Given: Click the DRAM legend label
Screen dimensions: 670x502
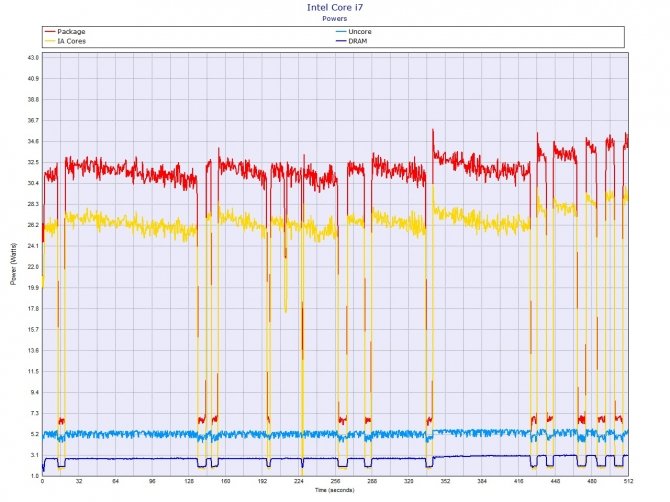Looking at the screenshot, I should click(358, 41).
